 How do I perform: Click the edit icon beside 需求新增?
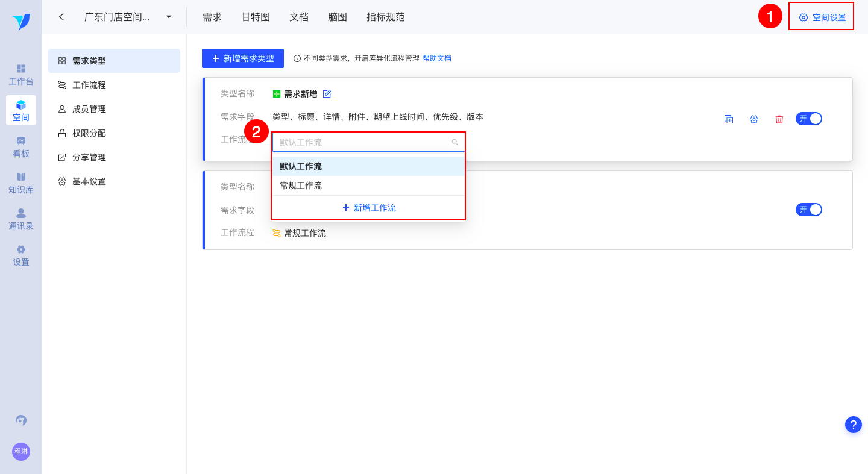pos(327,94)
